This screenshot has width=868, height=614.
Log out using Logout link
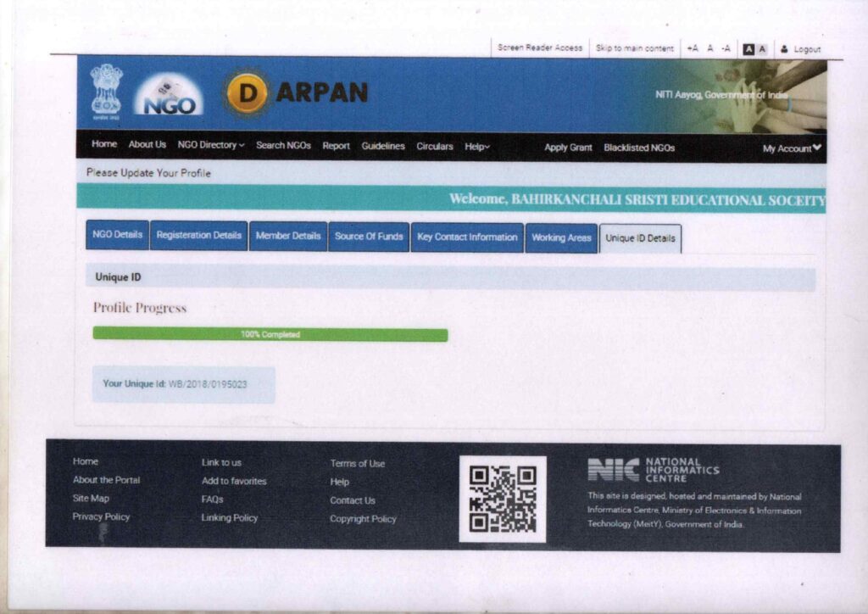click(807, 49)
